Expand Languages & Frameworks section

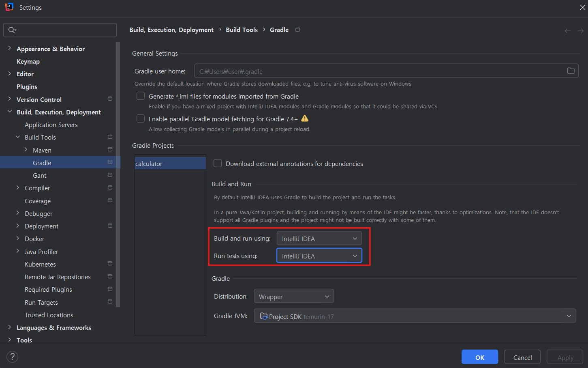9,327
